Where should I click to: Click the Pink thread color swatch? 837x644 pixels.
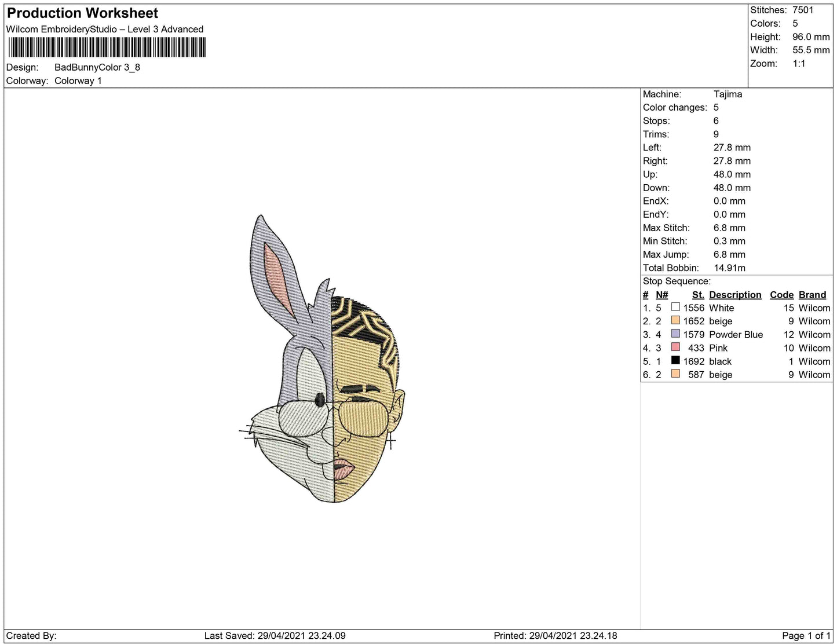675,347
